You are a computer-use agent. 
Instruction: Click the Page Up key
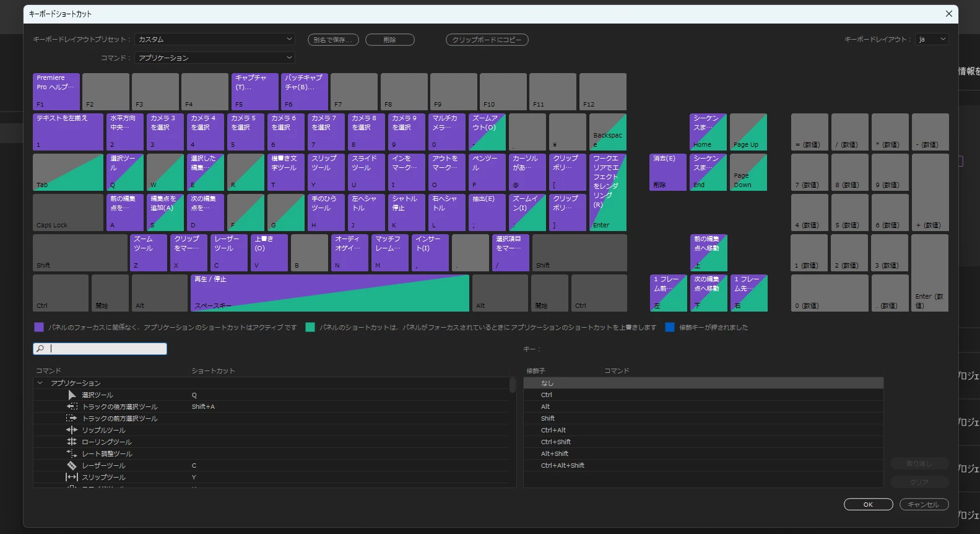(748, 132)
